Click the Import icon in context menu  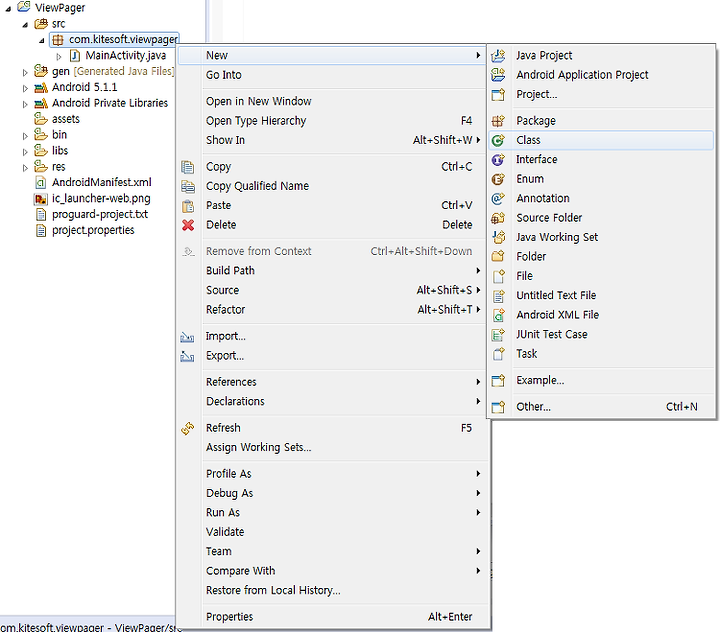pyautogui.click(x=187, y=337)
